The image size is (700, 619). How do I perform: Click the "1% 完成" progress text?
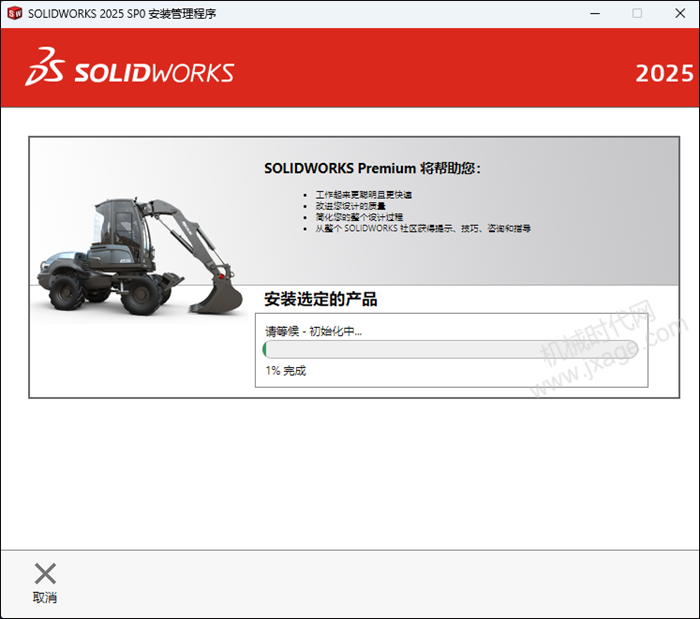coord(286,371)
